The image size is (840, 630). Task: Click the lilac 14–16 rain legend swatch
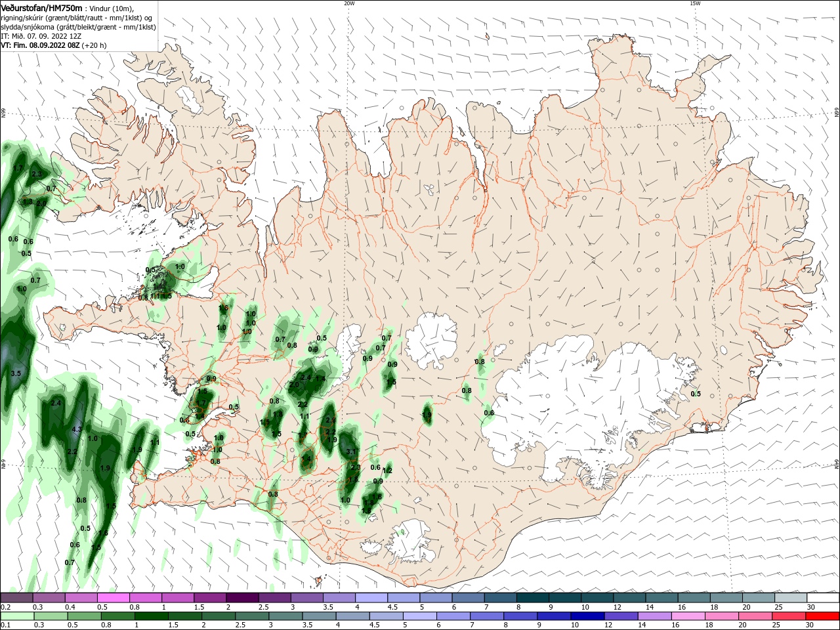(655, 616)
